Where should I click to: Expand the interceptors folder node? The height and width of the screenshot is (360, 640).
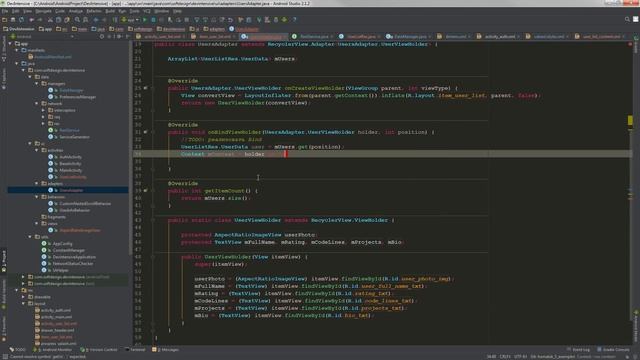tap(43, 110)
